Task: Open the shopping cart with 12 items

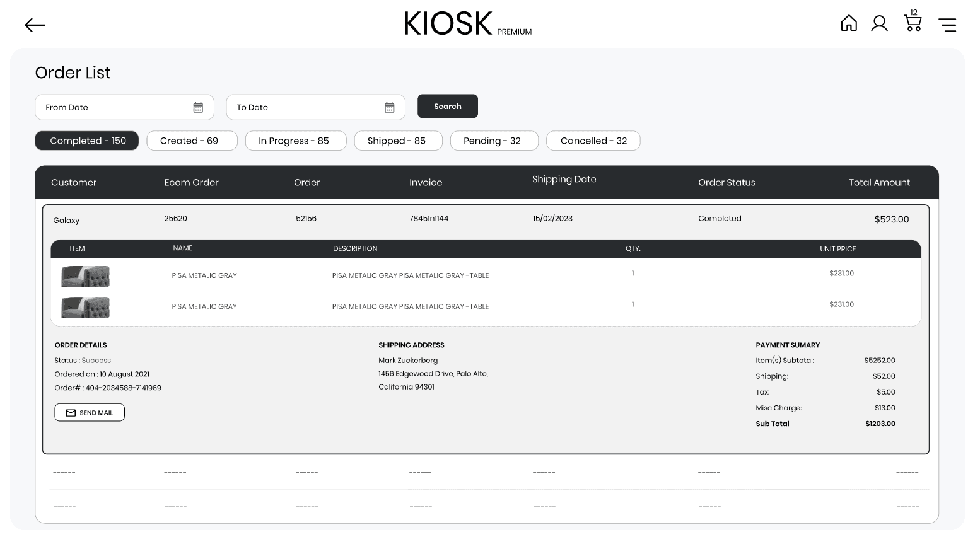Action: 913,23
